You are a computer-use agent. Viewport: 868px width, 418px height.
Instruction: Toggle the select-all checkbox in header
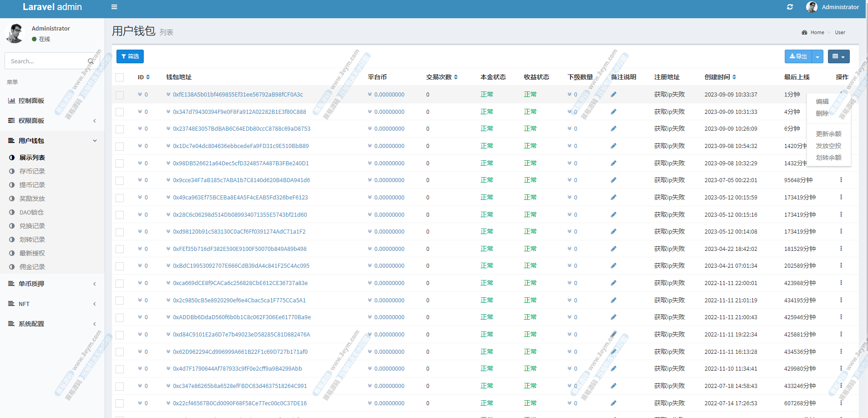[120, 77]
